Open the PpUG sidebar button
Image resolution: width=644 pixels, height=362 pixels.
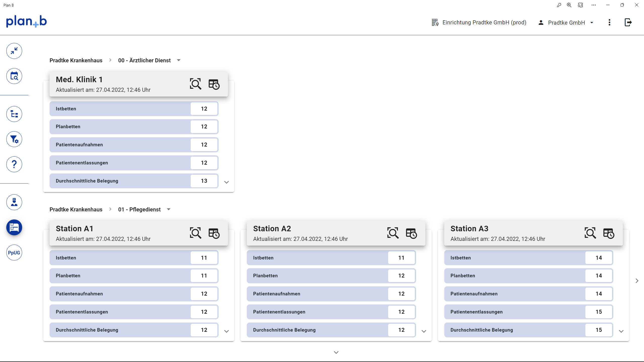coord(14,253)
